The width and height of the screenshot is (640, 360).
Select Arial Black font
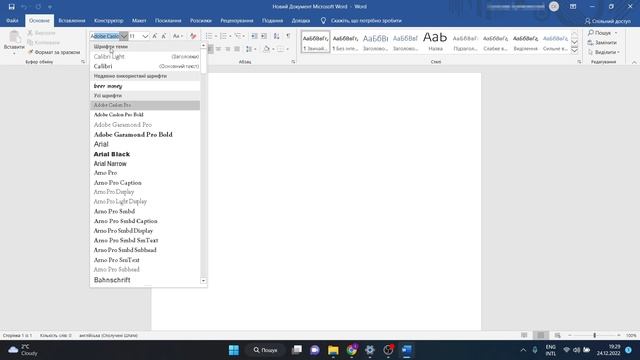[x=145, y=154]
